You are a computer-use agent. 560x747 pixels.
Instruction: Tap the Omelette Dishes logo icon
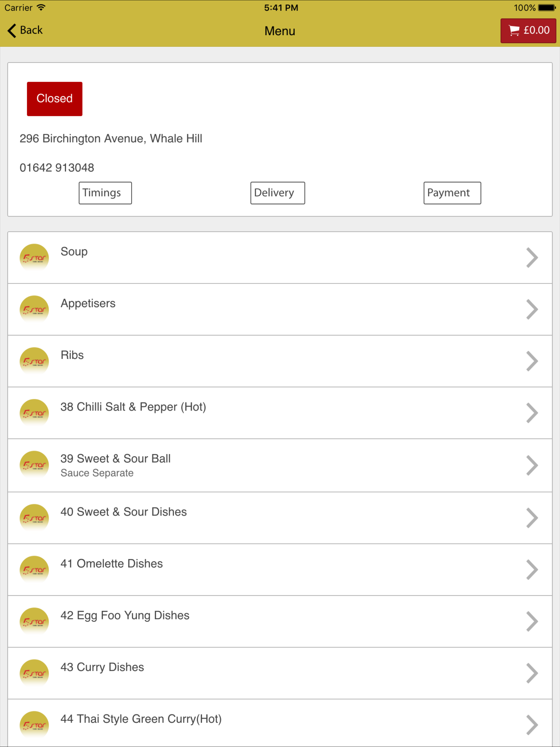pos(34,570)
